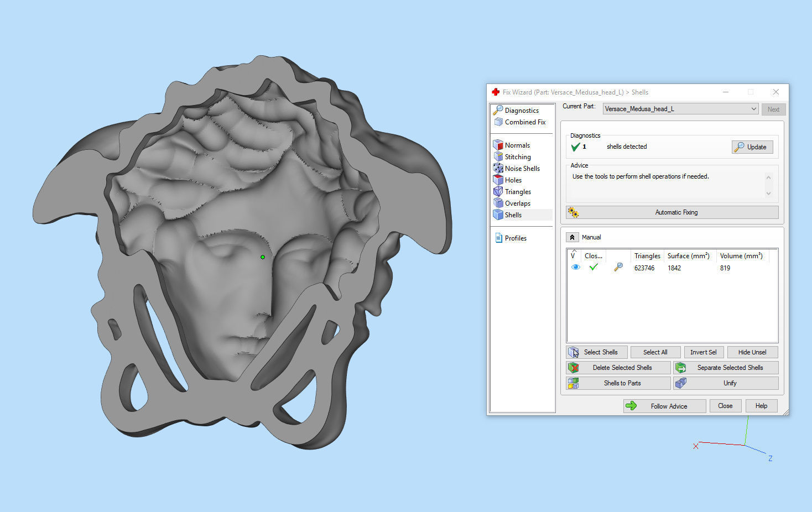
Task: Click Follow Advice
Action: point(665,406)
